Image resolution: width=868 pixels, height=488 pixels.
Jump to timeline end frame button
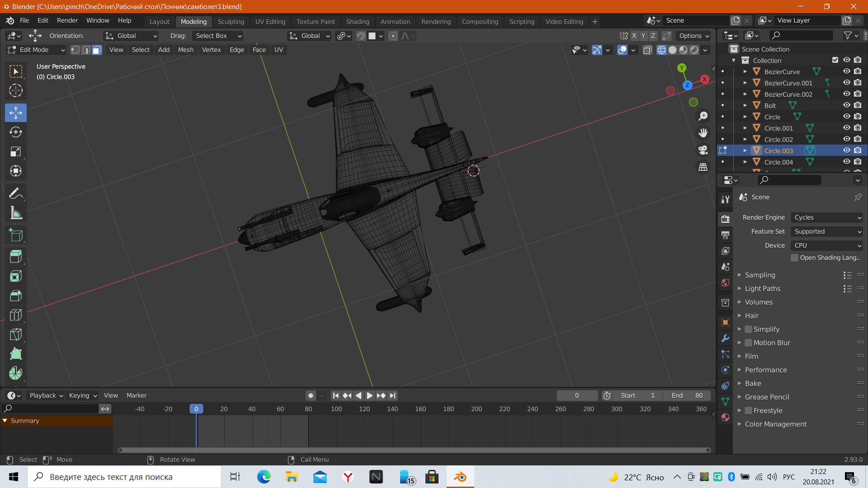click(393, 396)
